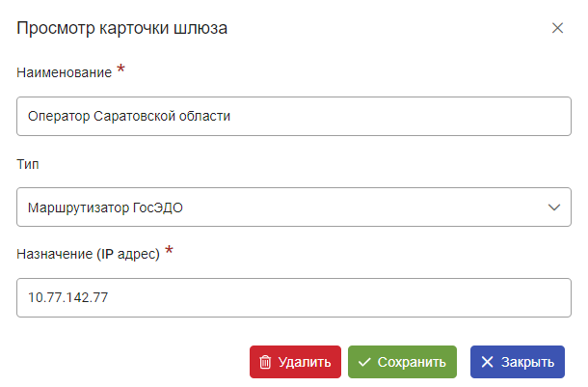
Task: Click the red asterisk beside Назначение label
Action: [169, 250]
